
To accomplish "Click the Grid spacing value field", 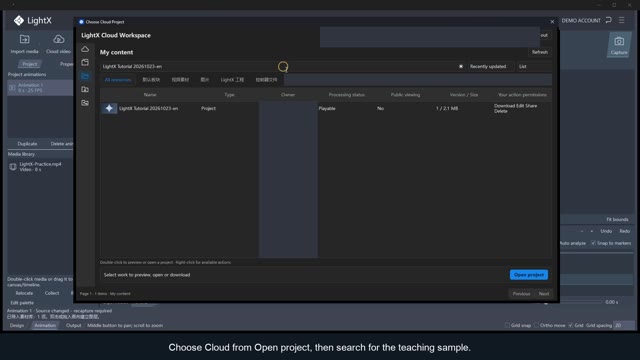I will (x=623, y=325).
